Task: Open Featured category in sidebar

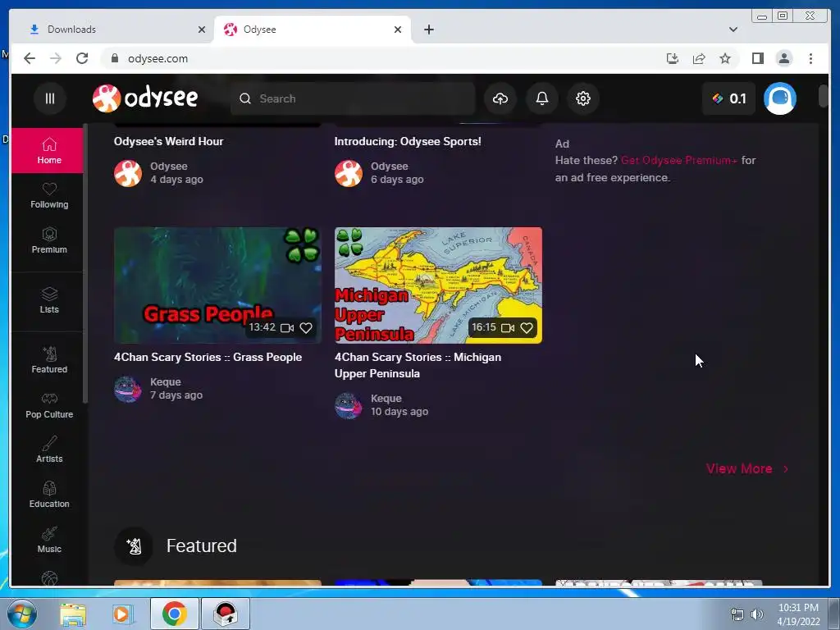Action: click(48, 361)
